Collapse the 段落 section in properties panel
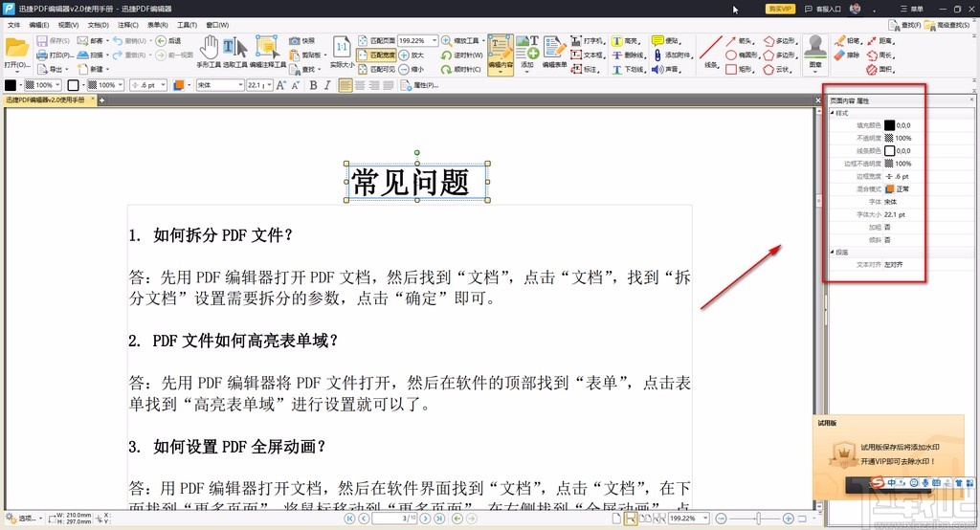980x530 pixels. (x=833, y=252)
